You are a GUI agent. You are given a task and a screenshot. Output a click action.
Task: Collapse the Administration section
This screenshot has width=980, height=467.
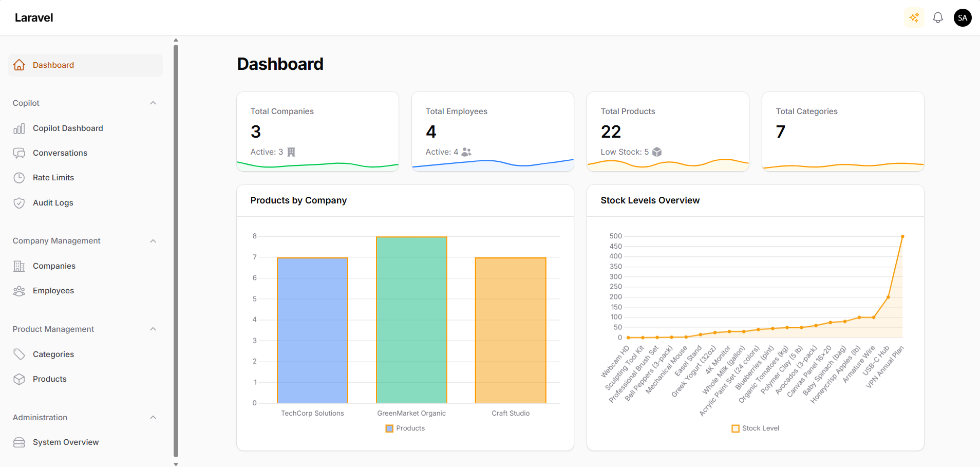click(153, 418)
